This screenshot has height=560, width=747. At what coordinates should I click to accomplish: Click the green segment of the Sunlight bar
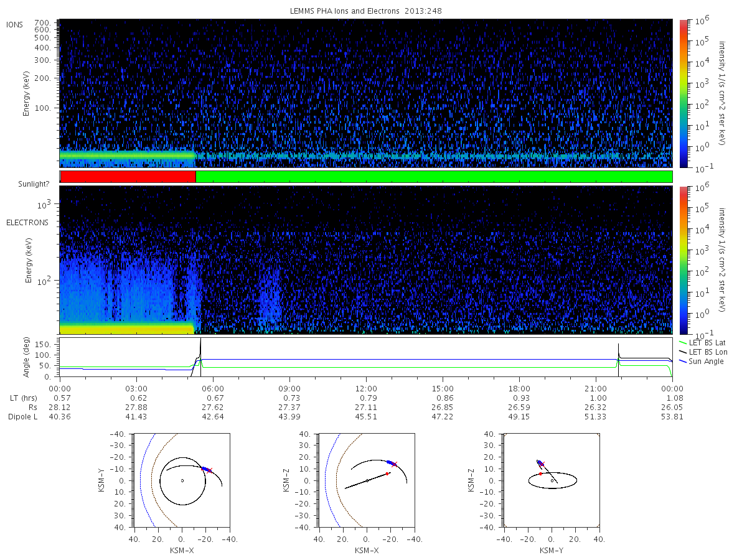click(x=434, y=177)
